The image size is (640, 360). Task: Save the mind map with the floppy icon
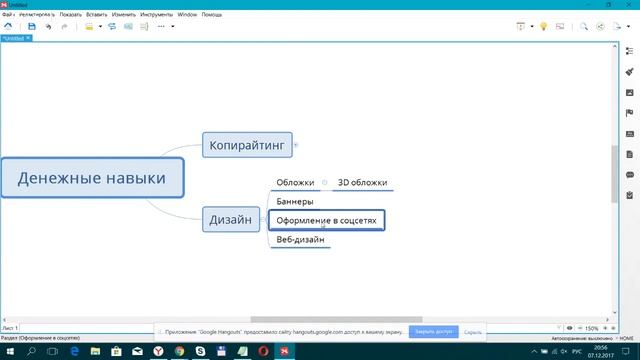(x=31, y=27)
